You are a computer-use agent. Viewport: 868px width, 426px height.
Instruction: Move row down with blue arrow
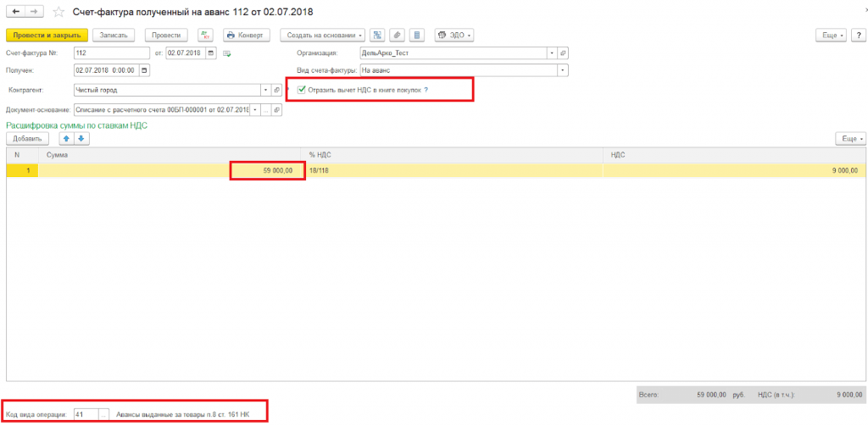[x=81, y=139]
